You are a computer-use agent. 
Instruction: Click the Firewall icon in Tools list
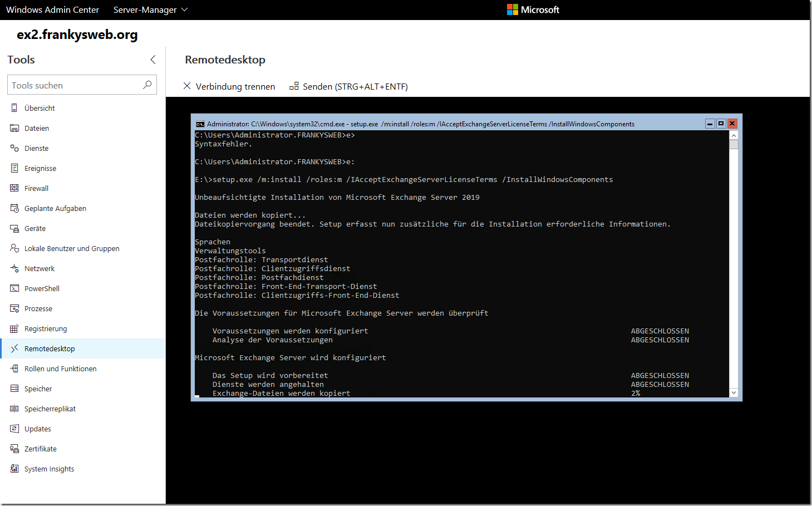point(14,188)
